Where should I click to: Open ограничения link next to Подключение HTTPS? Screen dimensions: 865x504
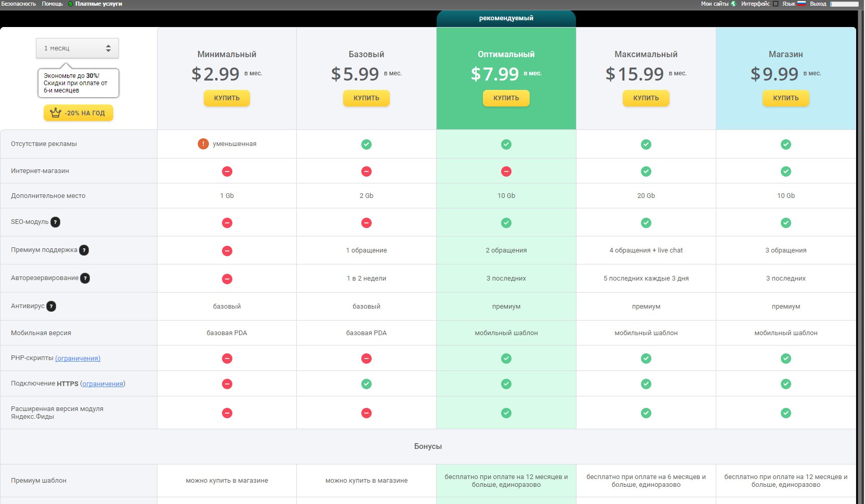[x=103, y=383]
